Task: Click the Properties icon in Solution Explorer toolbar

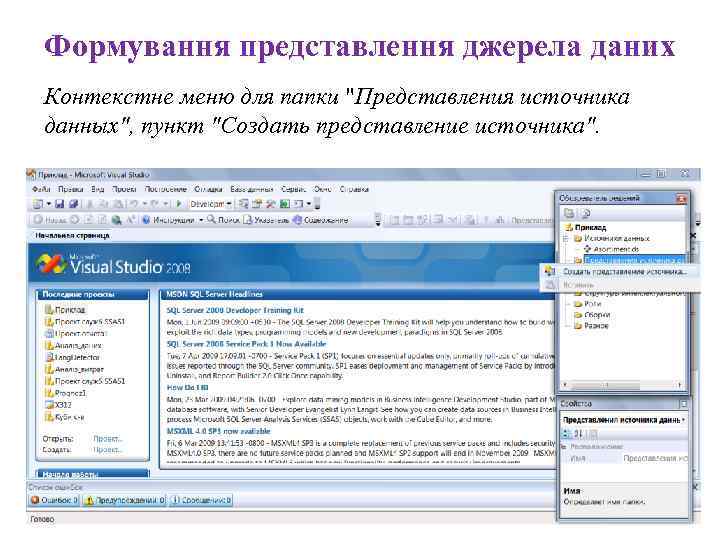Action: coord(569,213)
